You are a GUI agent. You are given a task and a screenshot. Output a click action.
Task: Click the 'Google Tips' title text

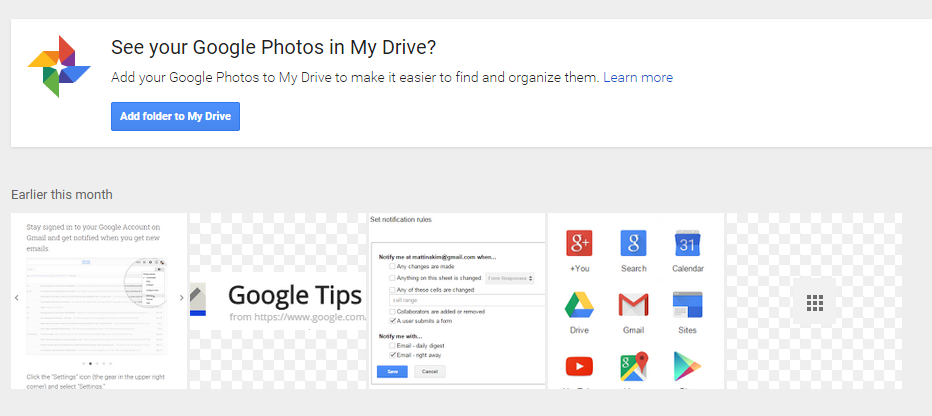[x=295, y=295]
